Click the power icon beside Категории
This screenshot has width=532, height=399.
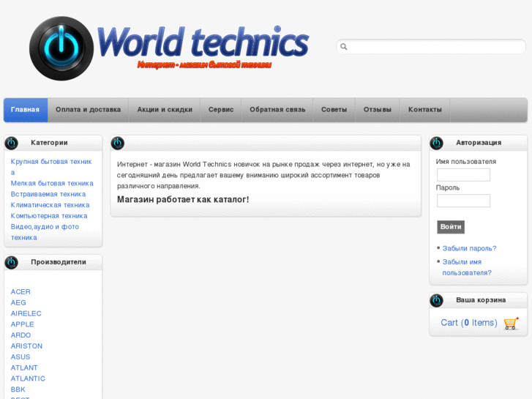[x=11, y=143]
